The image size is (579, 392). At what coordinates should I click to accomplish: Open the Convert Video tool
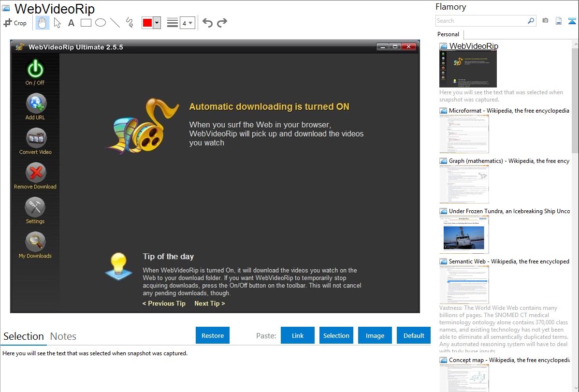tap(35, 141)
